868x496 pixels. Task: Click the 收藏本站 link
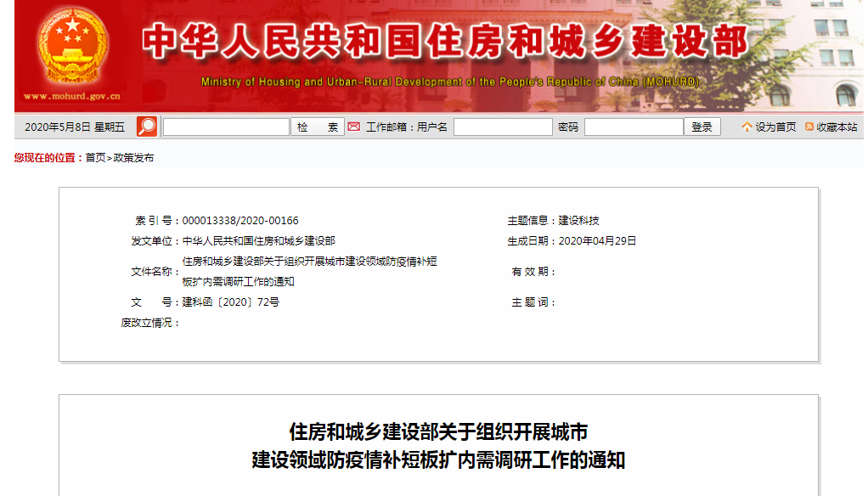837,127
